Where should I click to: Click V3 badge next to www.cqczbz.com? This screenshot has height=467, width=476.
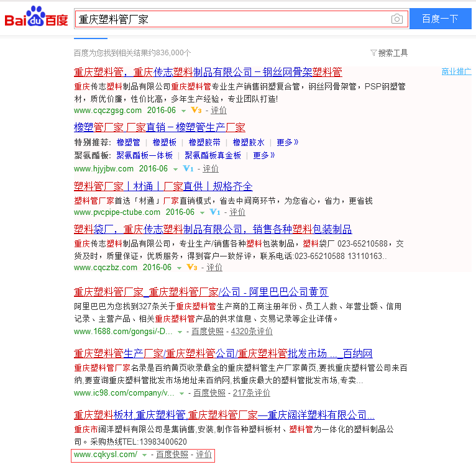(x=191, y=268)
